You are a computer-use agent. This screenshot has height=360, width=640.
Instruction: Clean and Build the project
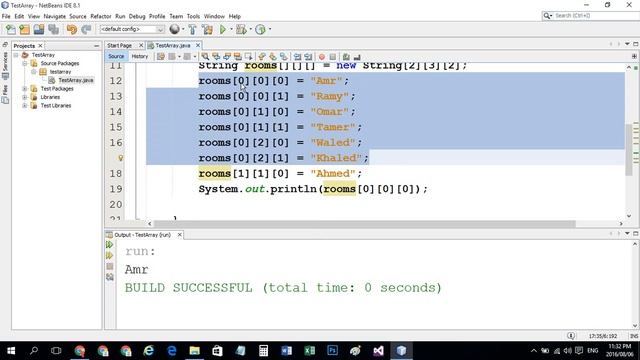[207, 29]
